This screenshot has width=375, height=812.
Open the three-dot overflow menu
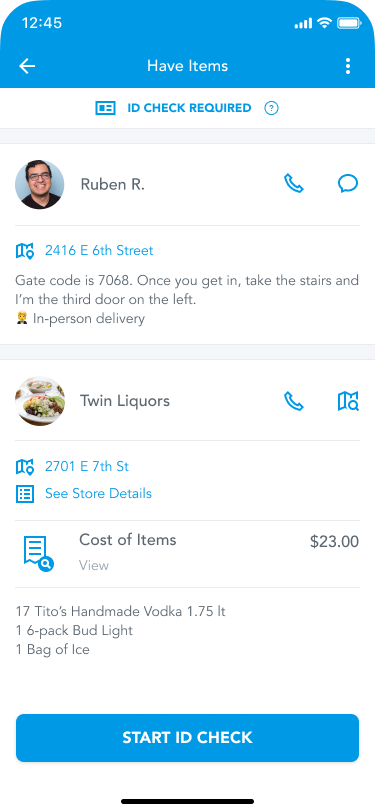point(348,66)
